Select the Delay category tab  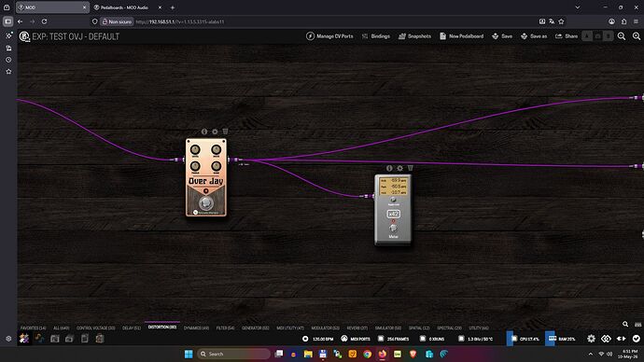(x=132, y=327)
